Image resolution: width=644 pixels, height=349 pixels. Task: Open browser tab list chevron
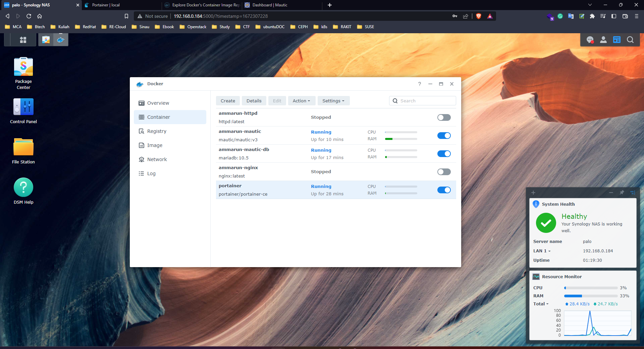590,5
